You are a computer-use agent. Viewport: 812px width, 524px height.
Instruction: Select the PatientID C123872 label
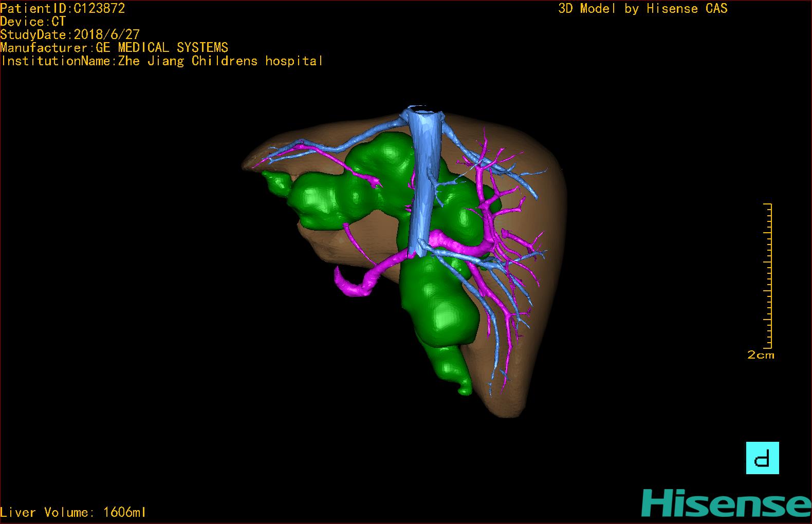pyautogui.click(x=63, y=8)
